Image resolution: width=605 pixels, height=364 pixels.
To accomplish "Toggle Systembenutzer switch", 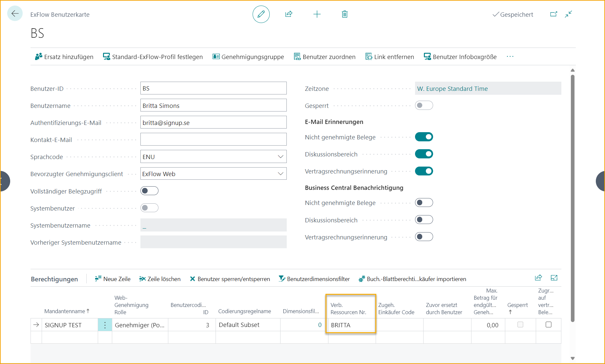I will (x=149, y=208).
